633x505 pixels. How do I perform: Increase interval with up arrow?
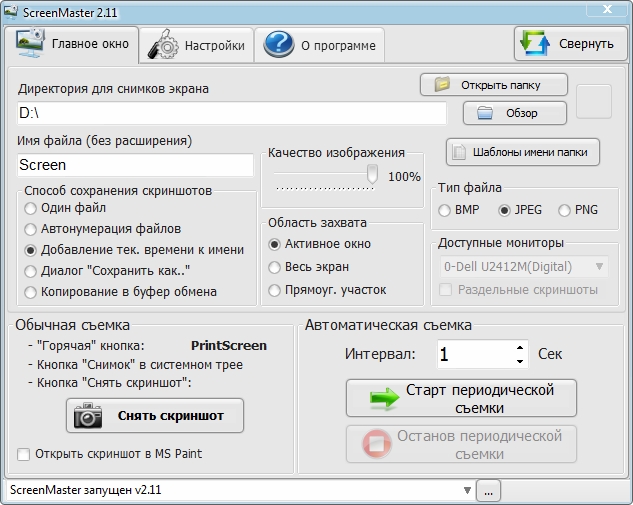(520, 347)
